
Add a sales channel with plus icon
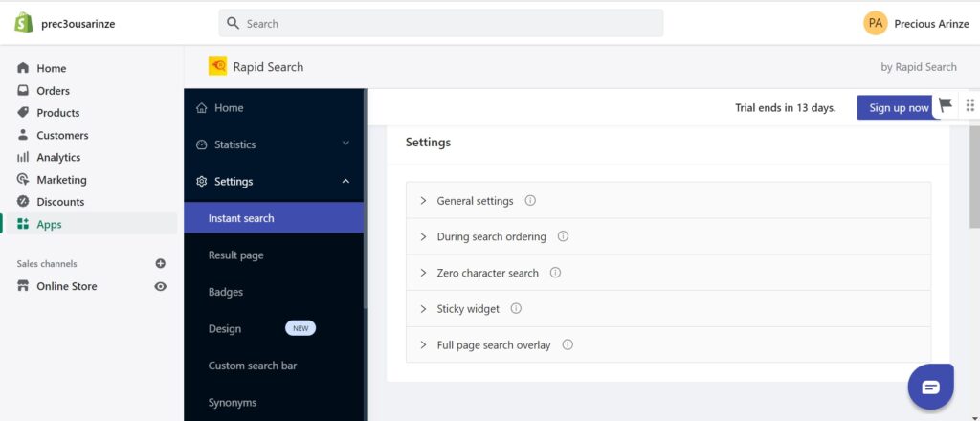(x=161, y=263)
